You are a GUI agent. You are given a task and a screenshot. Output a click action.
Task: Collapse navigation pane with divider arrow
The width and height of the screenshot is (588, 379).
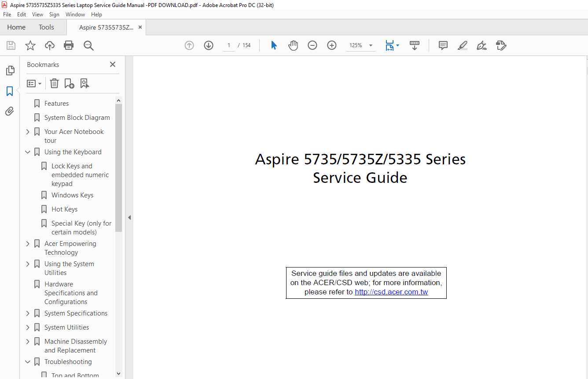tap(129, 217)
